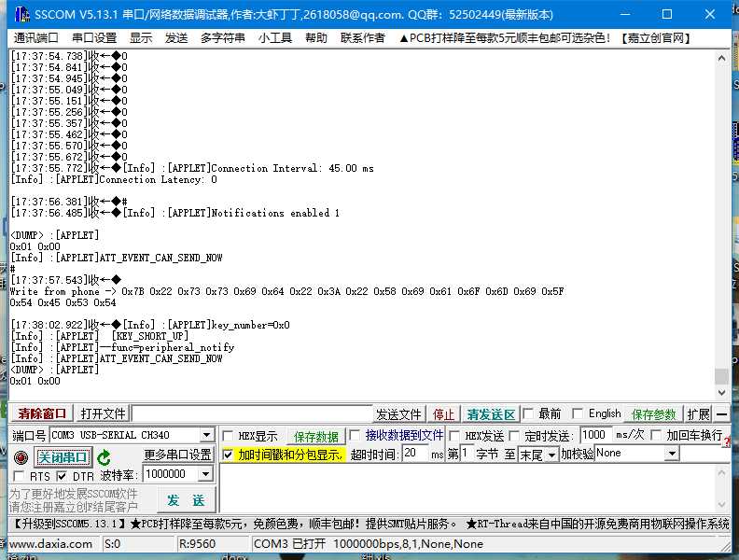The image size is (739, 560).
Task: Expand the 波特率 1000000 baud dropdown
Action: tap(205, 474)
